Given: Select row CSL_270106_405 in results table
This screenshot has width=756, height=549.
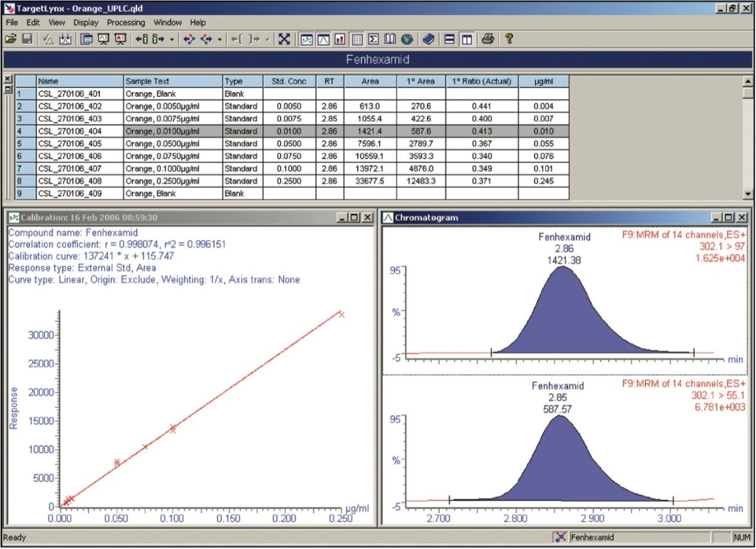Looking at the screenshot, I should click(80, 144).
